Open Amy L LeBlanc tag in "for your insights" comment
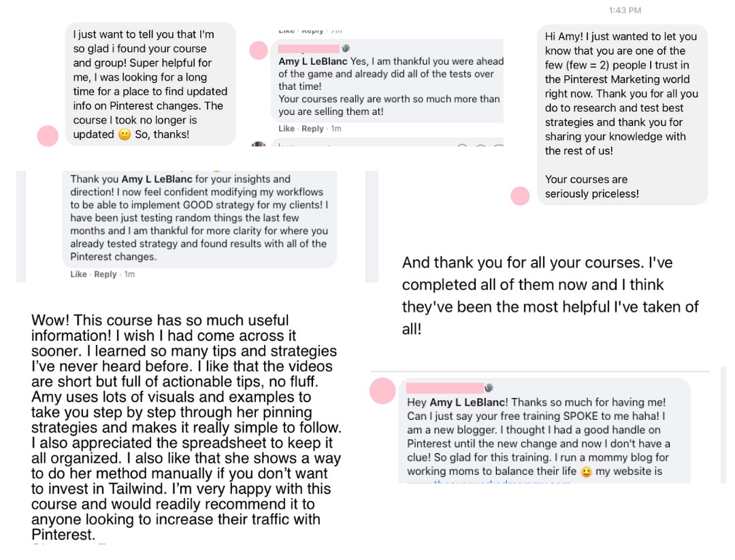The image size is (735, 560). coord(157,179)
